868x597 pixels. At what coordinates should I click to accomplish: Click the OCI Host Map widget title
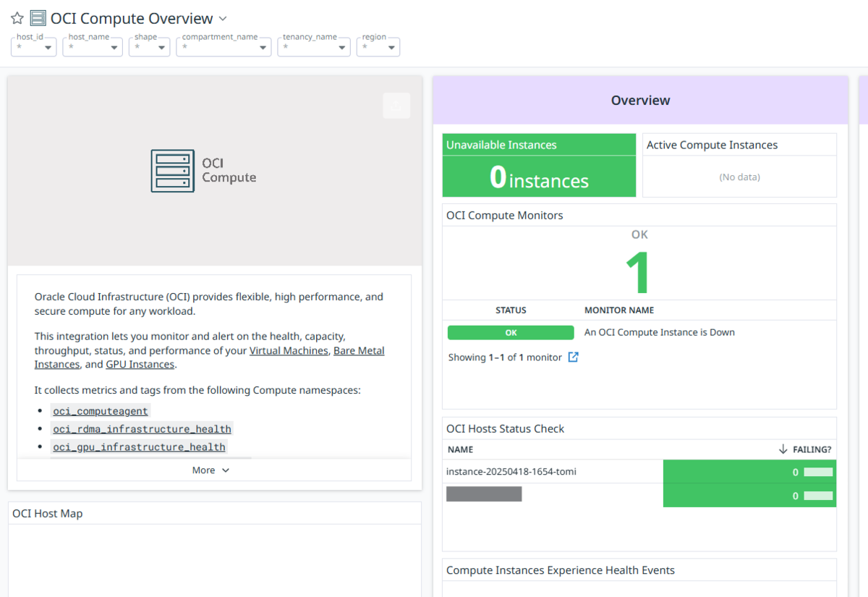(x=48, y=514)
